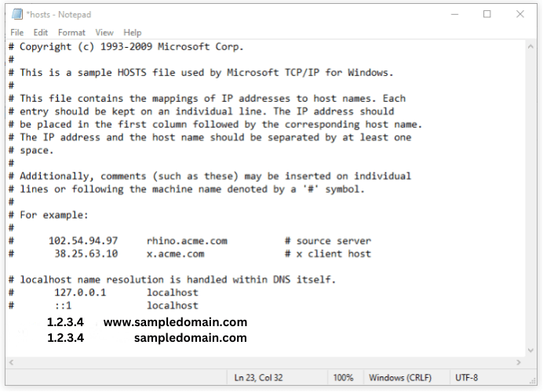Maximize the Notepad window
543x392 pixels.
pos(487,14)
